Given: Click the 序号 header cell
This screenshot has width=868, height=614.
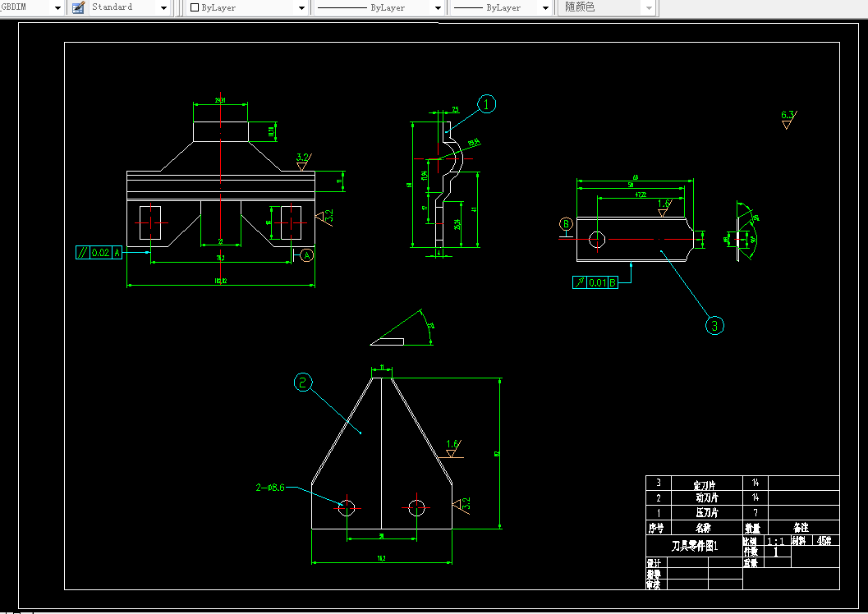Looking at the screenshot, I should pos(658,528).
